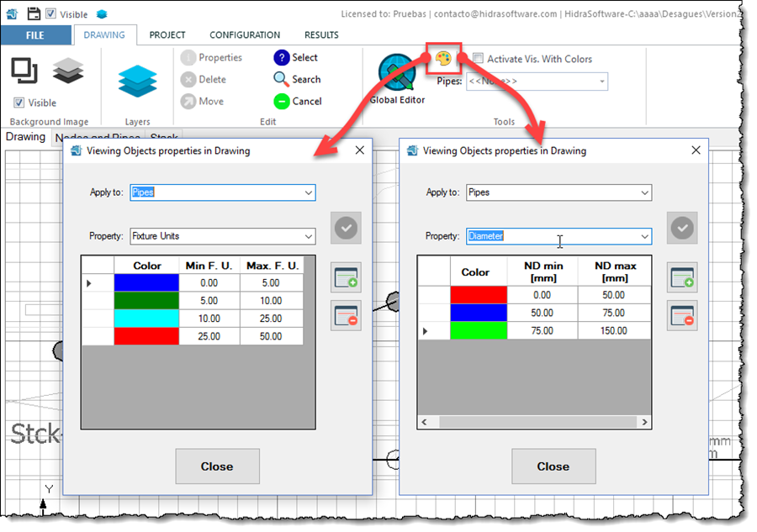Select the Nodes and Pipes tab

click(x=99, y=137)
